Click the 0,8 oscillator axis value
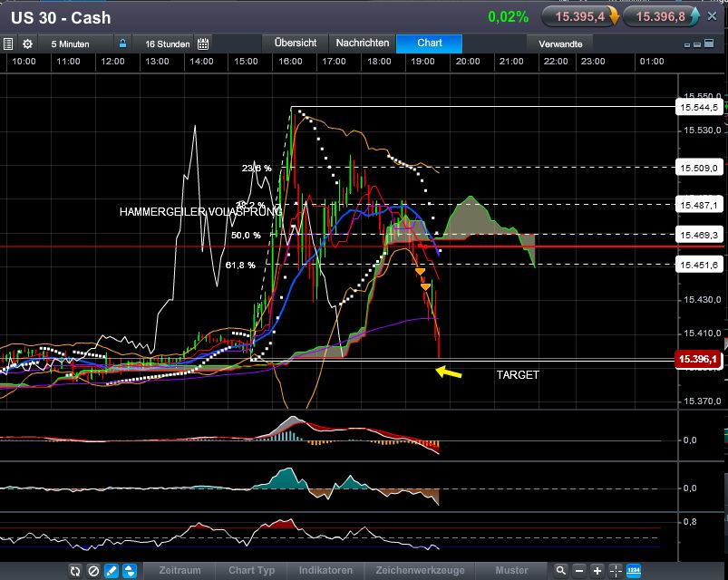This screenshot has width=728, height=580. pyautogui.click(x=690, y=522)
